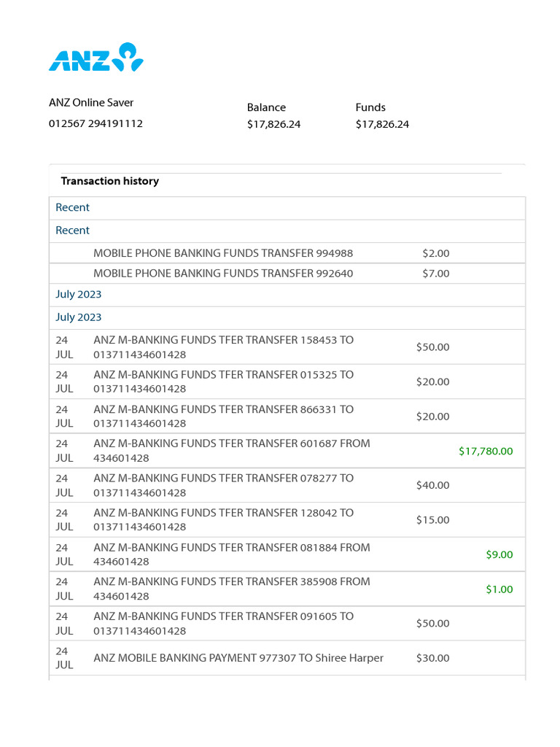
Task: Open the transfer 081884 FROM transaction
Action: 287,554
